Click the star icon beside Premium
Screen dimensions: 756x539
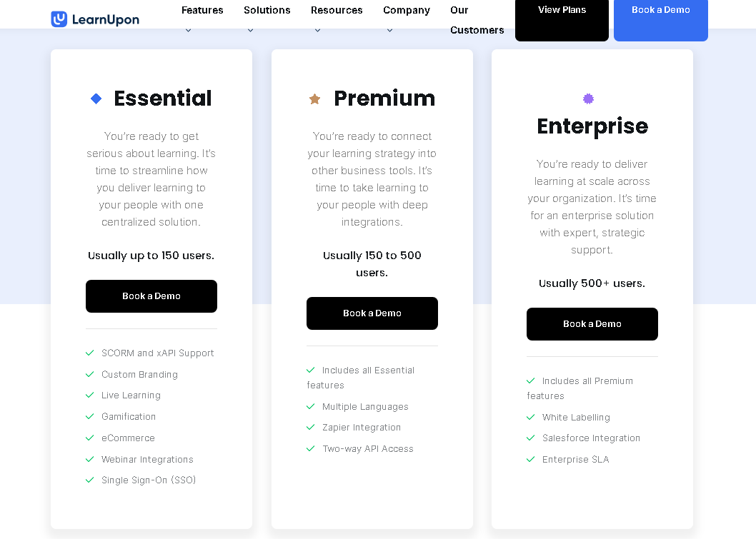pyautogui.click(x=315, y=99)
